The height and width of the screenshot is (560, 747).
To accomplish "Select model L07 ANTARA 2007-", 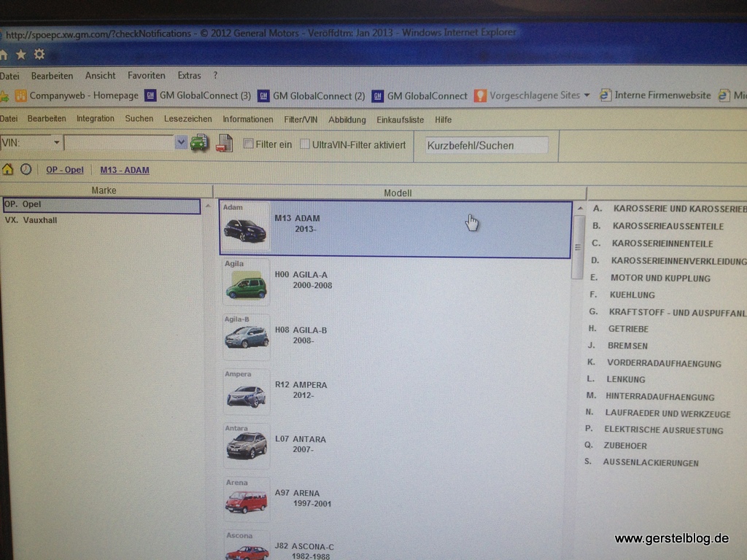I will pos(301,444).
